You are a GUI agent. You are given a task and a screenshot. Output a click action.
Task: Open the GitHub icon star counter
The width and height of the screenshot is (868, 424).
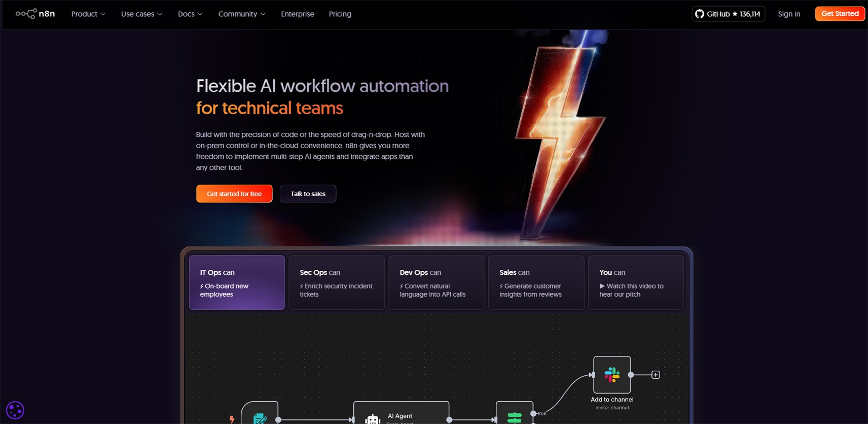coord(728,14)
